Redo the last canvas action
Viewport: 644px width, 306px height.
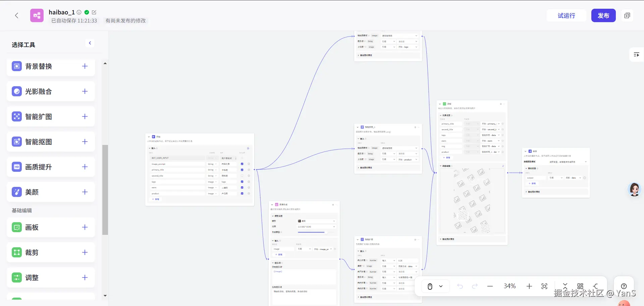pyautogui.click(x=475, y=286)
